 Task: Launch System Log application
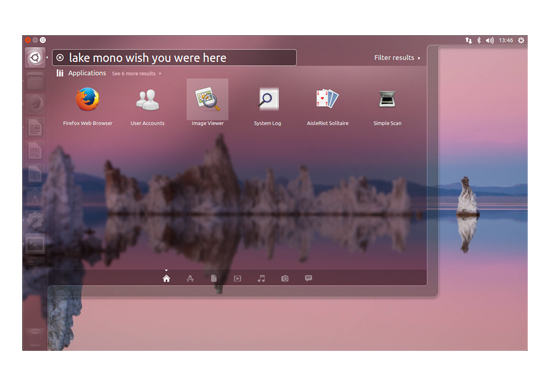(x=268, y=105)
